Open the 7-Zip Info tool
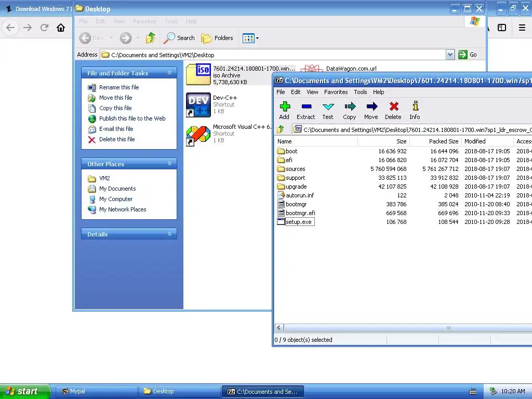 (415, 111)
